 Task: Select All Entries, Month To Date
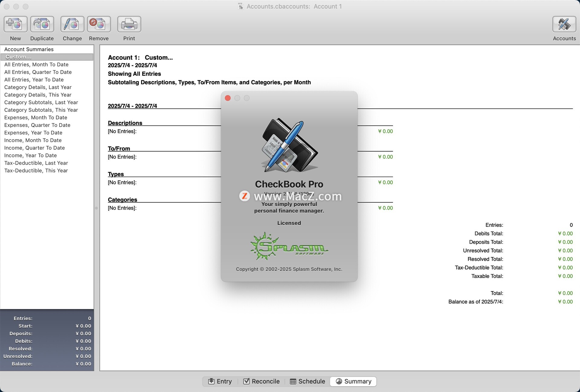click(x=47, y=65)
